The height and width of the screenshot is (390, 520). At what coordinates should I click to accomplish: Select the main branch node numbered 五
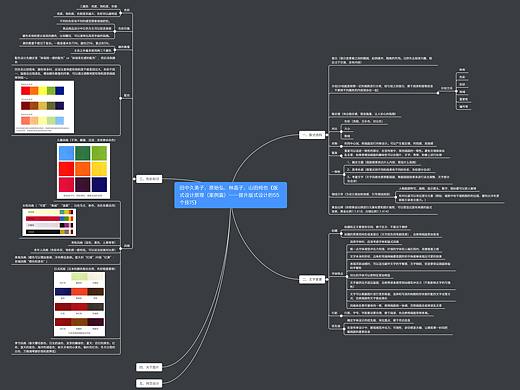pyautogui.click(x=149, y=383)
